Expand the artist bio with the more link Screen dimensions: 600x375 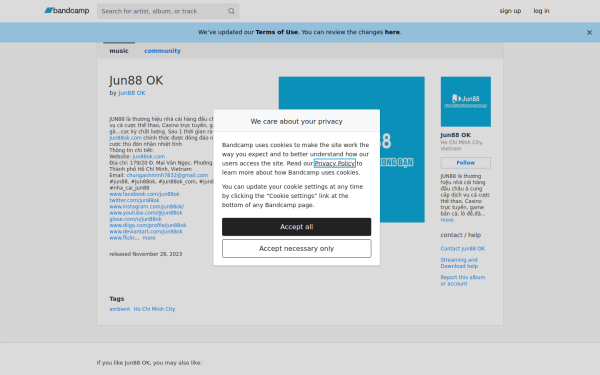[x=447, y=220]
